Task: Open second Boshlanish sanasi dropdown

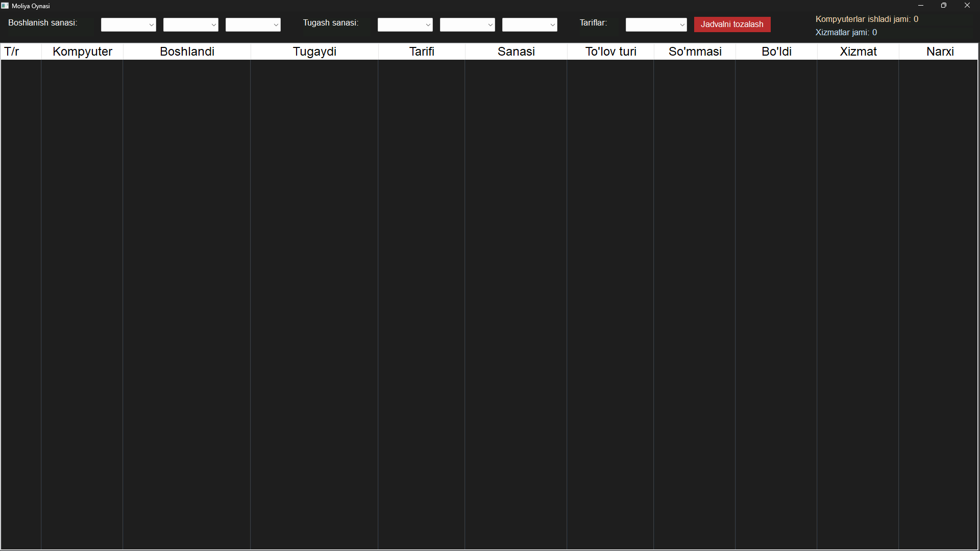Action: [x=191, y=24]
